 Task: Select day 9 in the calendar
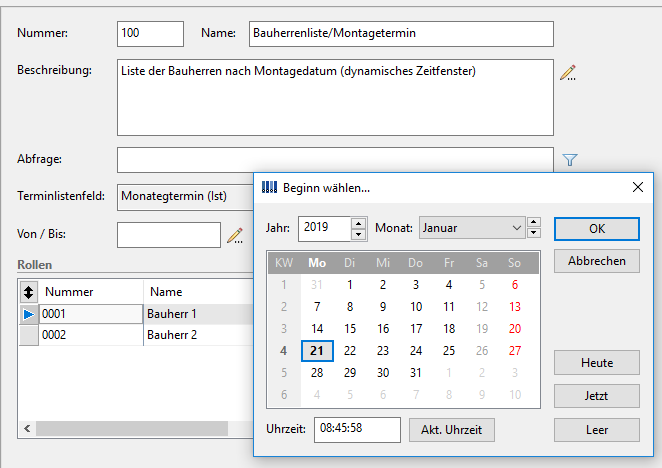point(383,307)
